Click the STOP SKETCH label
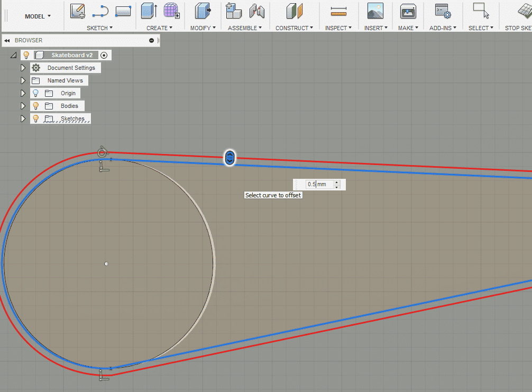 click(518, 28)
